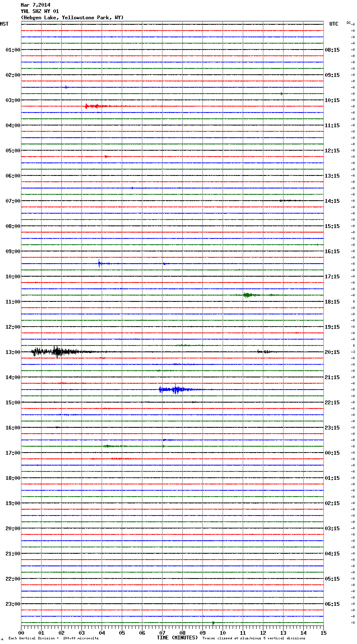The height and width of the screenshot is (644, 357).
Task: Select the 14:00 MST row label
Action: click(13, 377)
